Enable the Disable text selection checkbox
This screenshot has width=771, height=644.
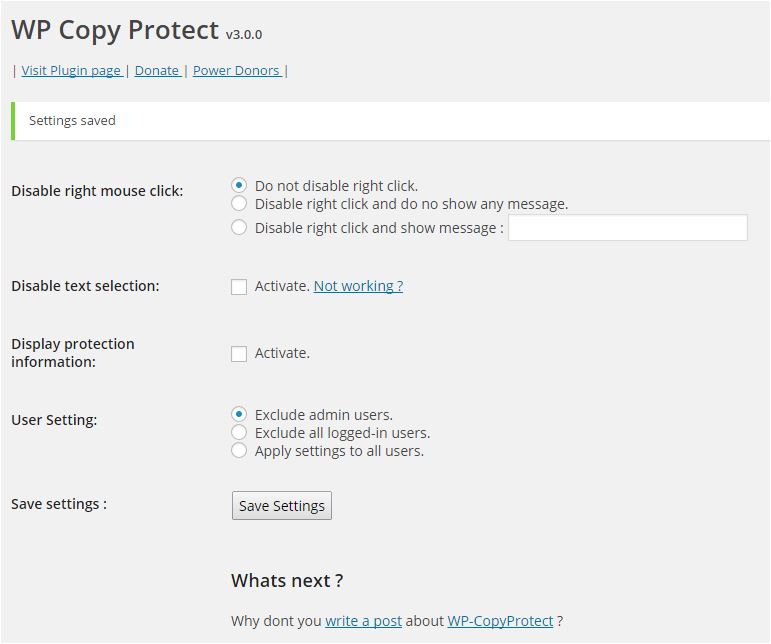[239, 287]
